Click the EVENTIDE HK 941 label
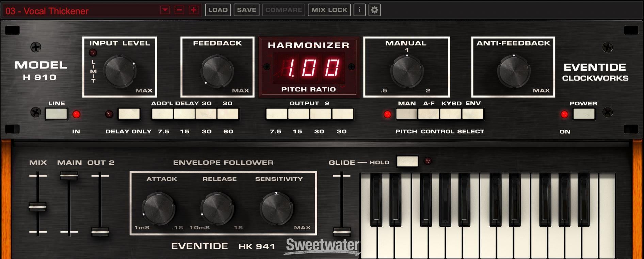 [223, 246]
